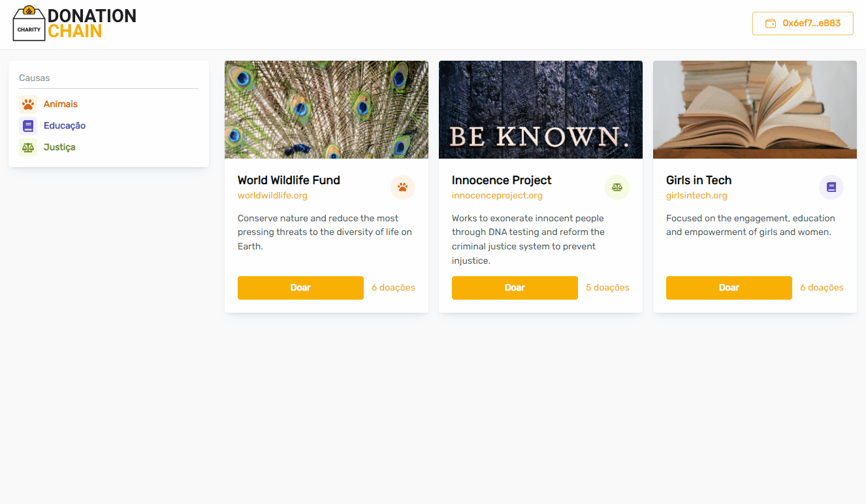The width and height of the screenshot is (866, 504).
Task: Donate to World Wildlife Fund with Doar
Action: coord(300,288)
